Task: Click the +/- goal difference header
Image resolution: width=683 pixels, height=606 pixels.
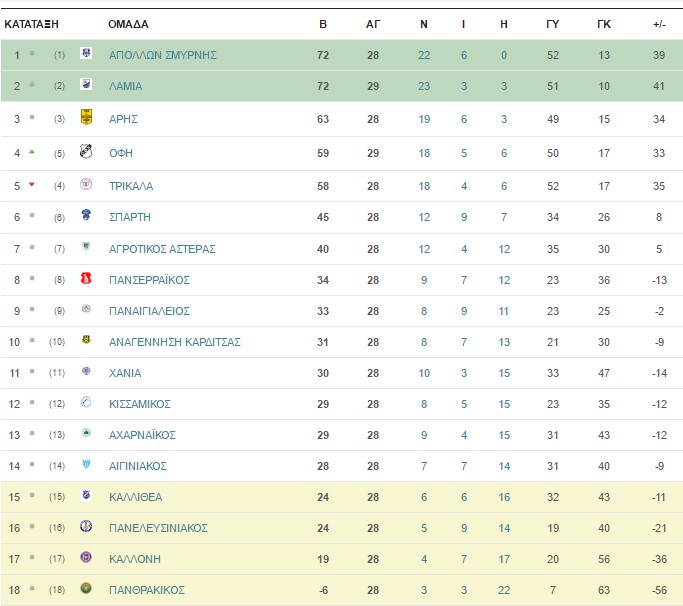Action: [659, 24]
